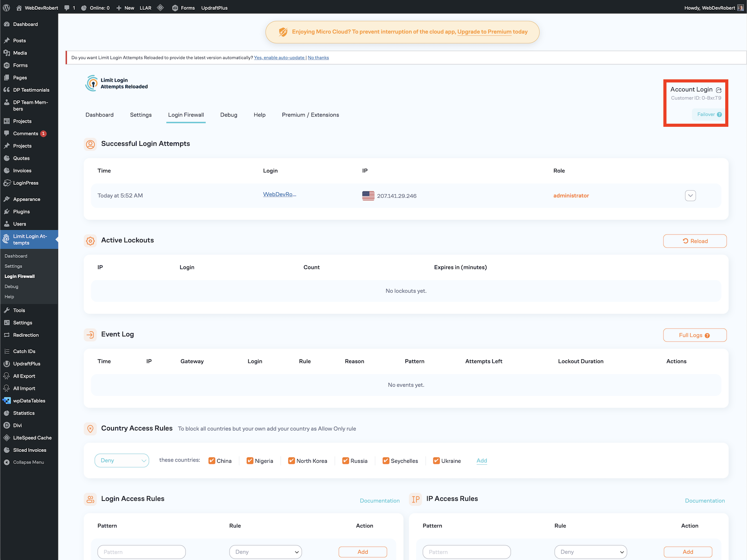Open the Debug tab
The width and height of the screenshot is (747, 560).
(228, 115)
